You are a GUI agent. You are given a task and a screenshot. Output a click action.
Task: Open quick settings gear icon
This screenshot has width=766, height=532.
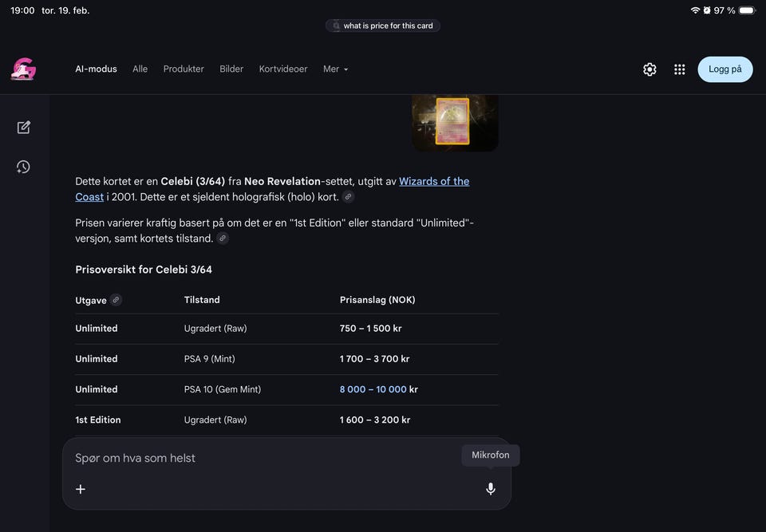tap(650, 69)
